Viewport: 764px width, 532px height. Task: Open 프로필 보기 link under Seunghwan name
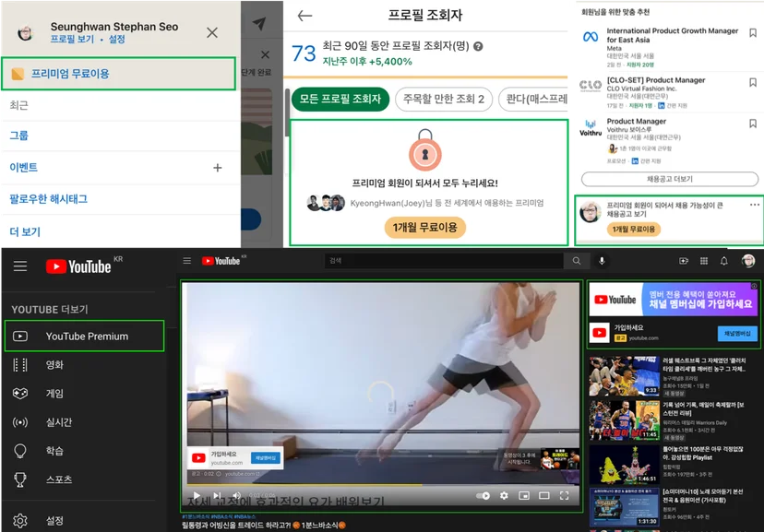point(72,39)
